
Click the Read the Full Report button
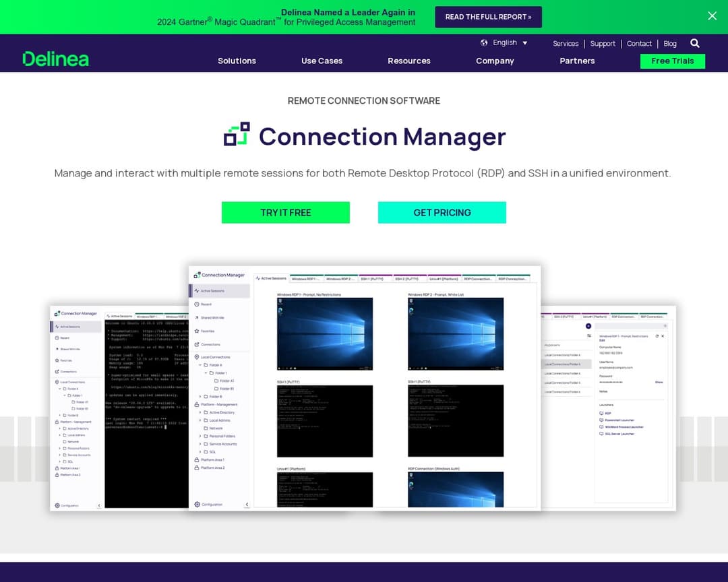489,17
